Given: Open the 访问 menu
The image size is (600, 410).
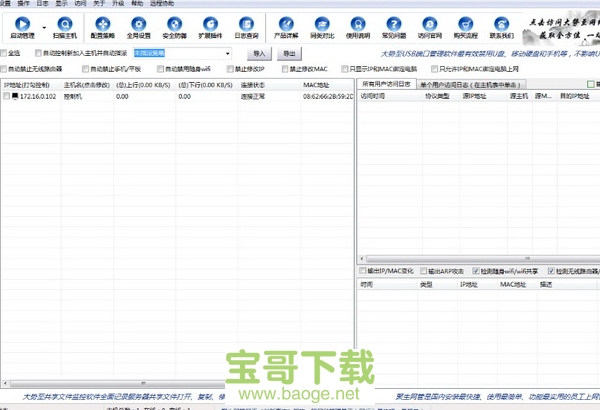Looking at the screenshot, I should pos(80,3).
